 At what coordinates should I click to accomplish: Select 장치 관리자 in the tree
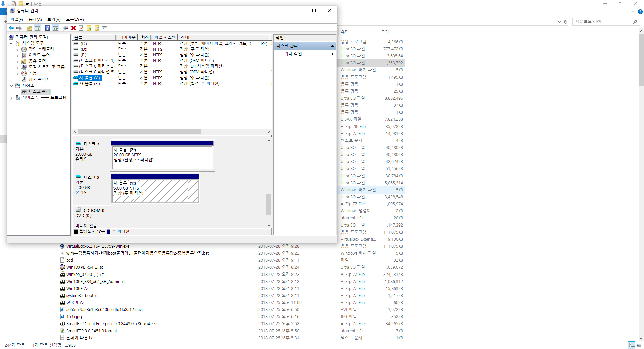tap(39, 79)
